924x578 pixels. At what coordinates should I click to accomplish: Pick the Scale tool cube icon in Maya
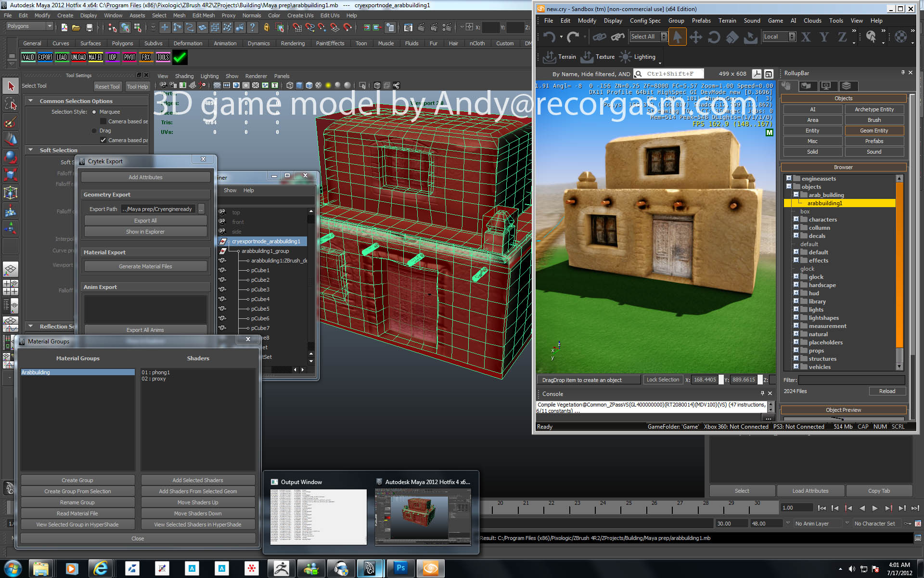[11, 174]
